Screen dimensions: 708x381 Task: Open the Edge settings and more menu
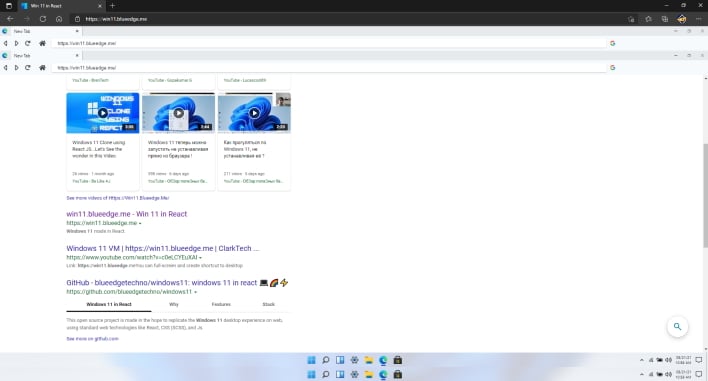(x=699, y=19)
